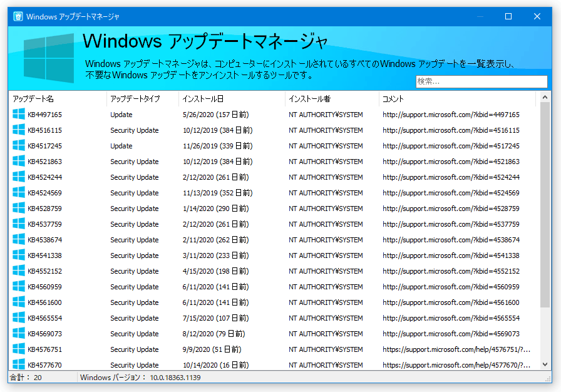Select the KB4521863 update name
561x392 pixels.
44,162
